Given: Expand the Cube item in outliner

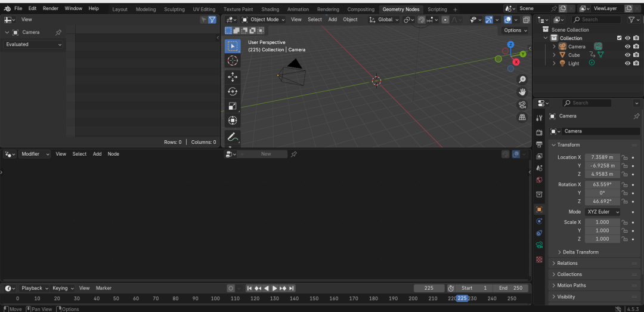Looking at the screenshot, I should (x=553, y=55).
